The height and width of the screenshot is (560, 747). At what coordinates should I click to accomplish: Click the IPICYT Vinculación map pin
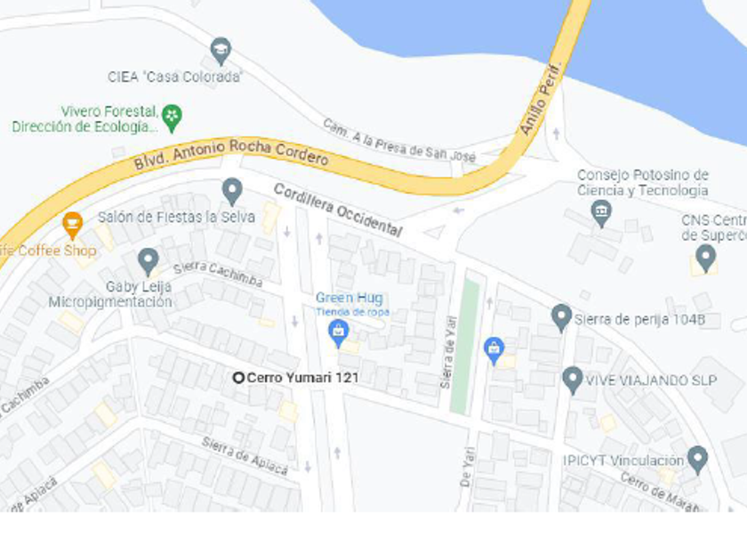point(697,460)
